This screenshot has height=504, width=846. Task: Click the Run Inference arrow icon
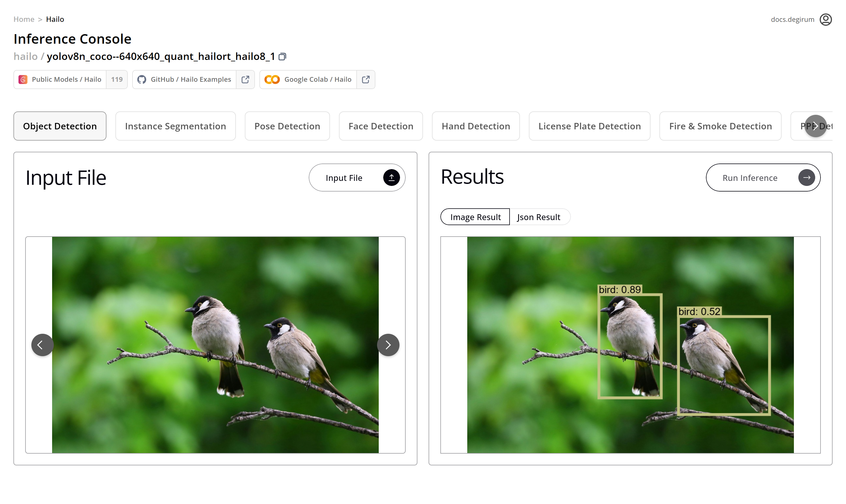[x=807, y=178]
